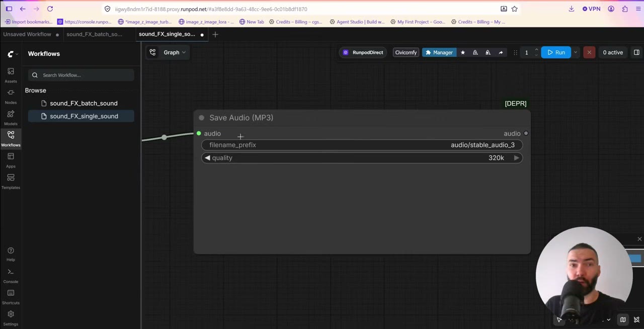Open the Help menu in sidebar
The width and height of the screenshot is (644, 329).
[11, 254]
